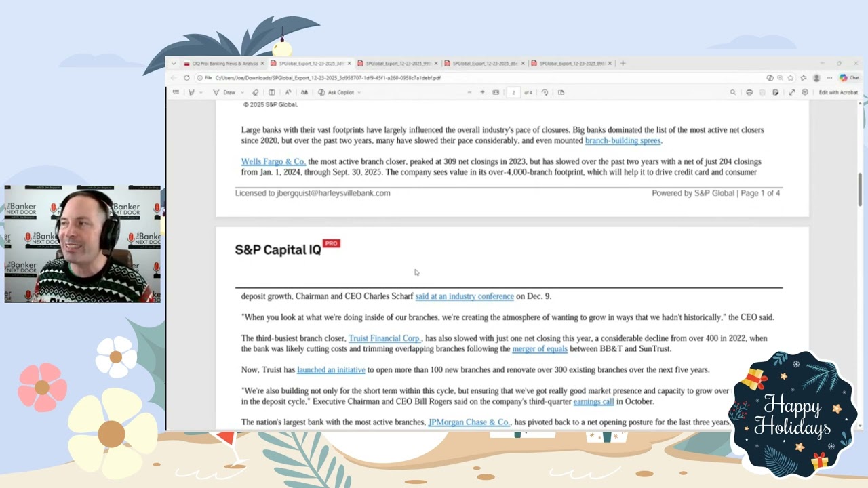This screenshot has width=868, height=488.
Task: Select the Erase tool
Action: (x=256, y=92)
